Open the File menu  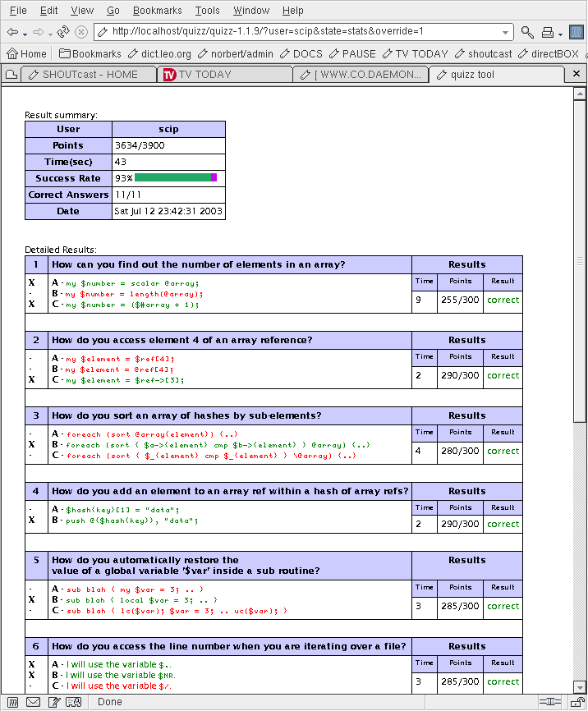(x=18, y=11)
